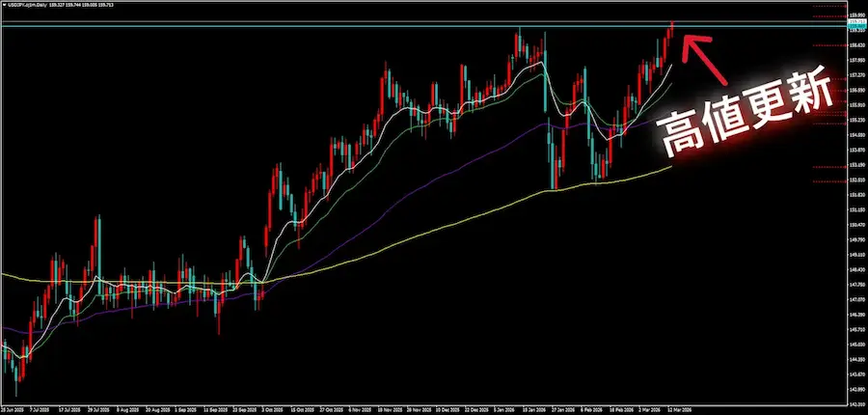Click the 25 Jun 2025 date label
The height and width of the screenshot is (415, 868).
pyautogui.click(x=13, y=409)
